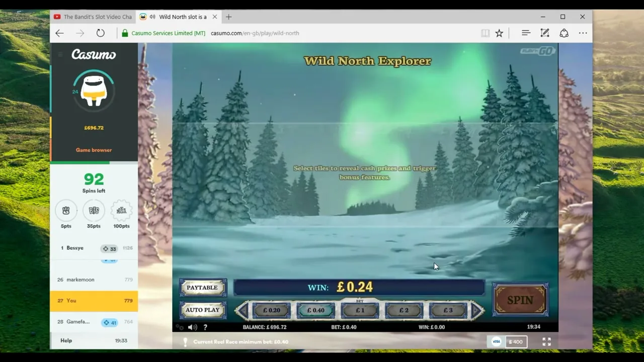Open the Casumo sidebar hamburger menu
Screen dimensions: 644x362
[x=60, y=54]
